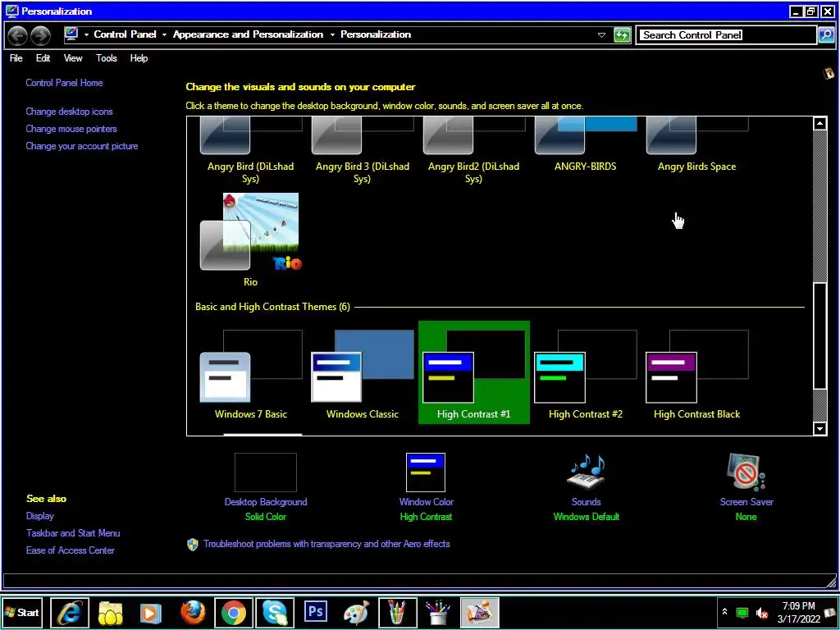
Task: Click Troubleshoot problems with transparency link
Action: coord(326,544)
